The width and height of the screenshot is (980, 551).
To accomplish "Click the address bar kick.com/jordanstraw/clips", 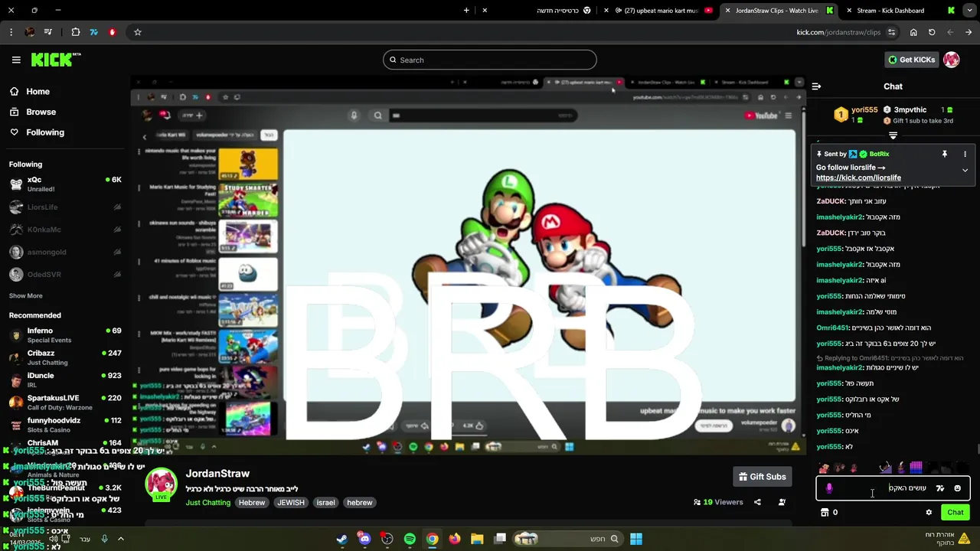I will tap(838, 32).
